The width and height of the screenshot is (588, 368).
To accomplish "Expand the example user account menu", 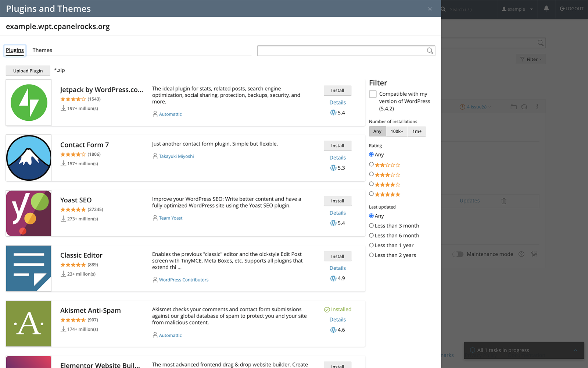I will pos(517,9).
